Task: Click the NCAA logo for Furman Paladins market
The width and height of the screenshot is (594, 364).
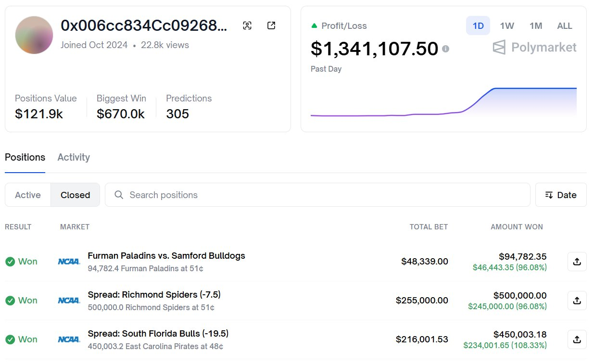Action: point(69,262)
